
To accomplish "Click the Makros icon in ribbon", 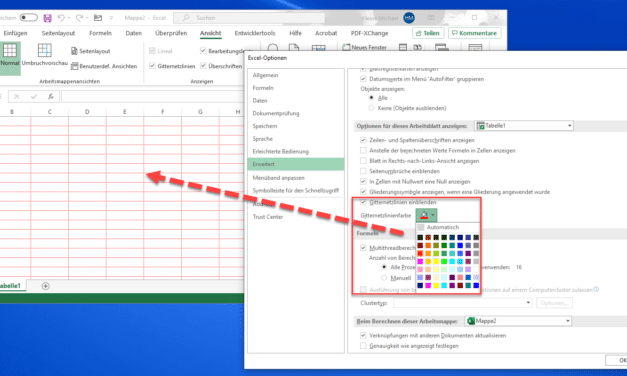I will click(475, 48).
